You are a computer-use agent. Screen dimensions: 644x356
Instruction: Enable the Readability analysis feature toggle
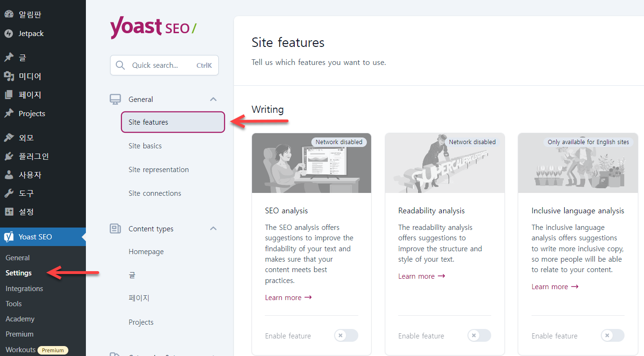click(479, 335)
